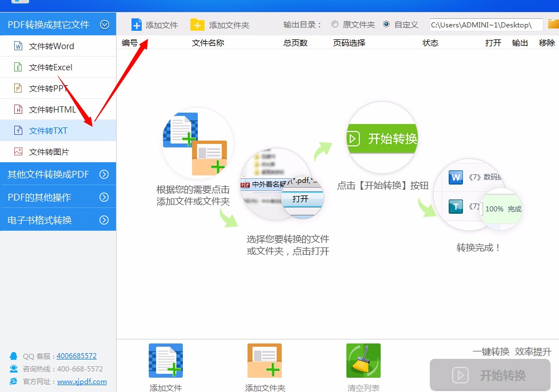
Task: Choose 文件转TXT conversion mode
Action: [58, 130]
